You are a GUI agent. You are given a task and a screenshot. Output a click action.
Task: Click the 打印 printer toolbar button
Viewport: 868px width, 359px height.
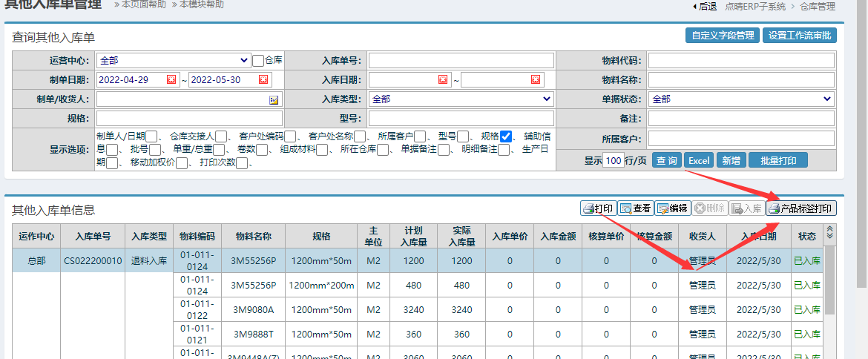(x=598, y=208)
